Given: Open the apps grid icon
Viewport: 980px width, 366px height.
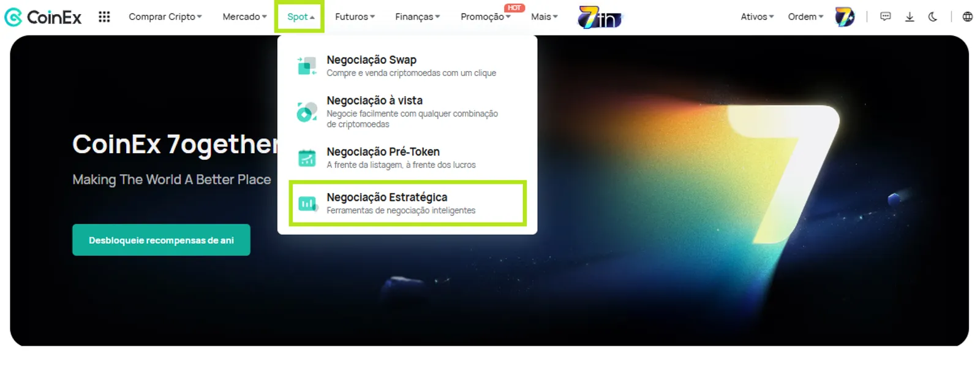Looking at the screenshot, I should (x=104, y=17).
